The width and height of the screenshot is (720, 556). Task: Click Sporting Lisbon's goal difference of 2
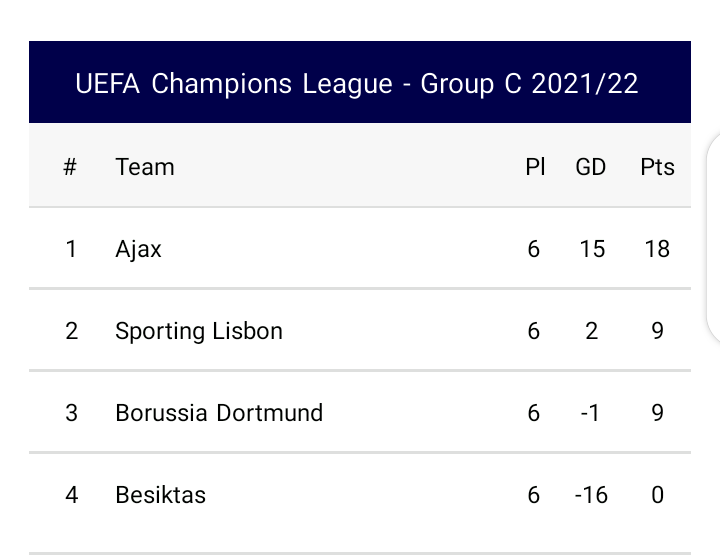(x=592, y=331)
